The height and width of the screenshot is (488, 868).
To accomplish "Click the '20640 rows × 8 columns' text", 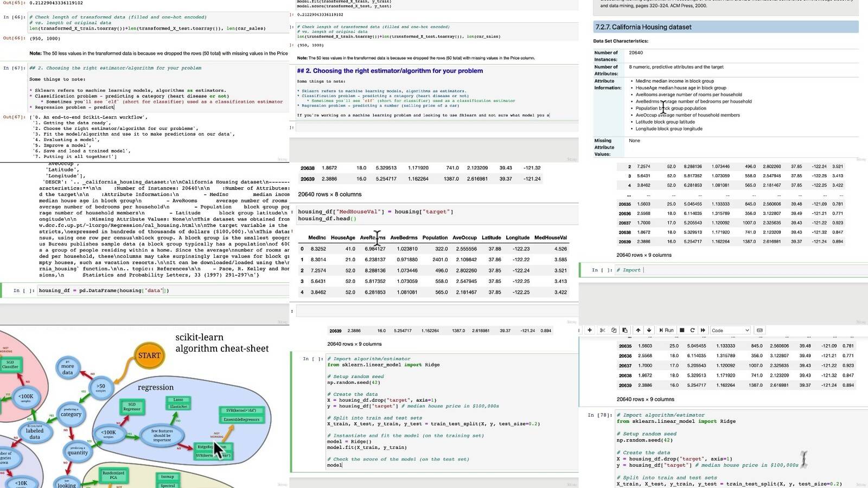I will coord(330,194).
